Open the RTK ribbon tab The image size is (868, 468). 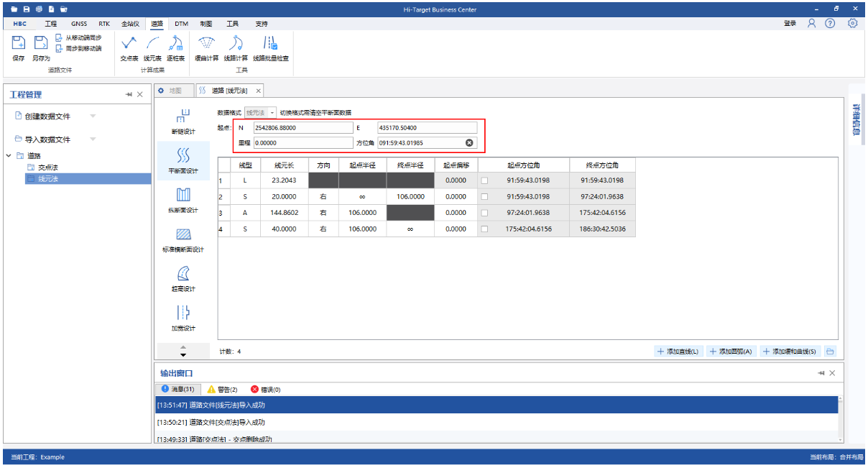pyautogui.click(x=104, y=24)
